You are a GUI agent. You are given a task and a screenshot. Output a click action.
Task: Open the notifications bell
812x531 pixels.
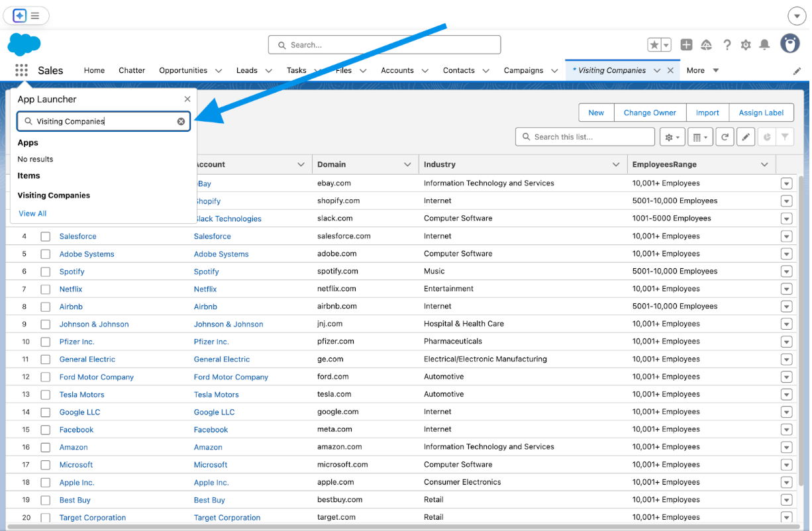(x=764, y=44)
